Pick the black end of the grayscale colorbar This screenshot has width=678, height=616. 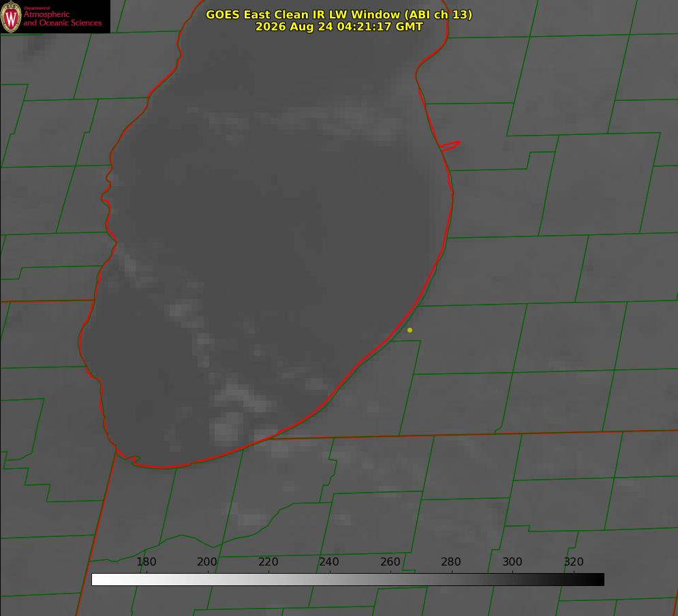[x=596, y=579]
